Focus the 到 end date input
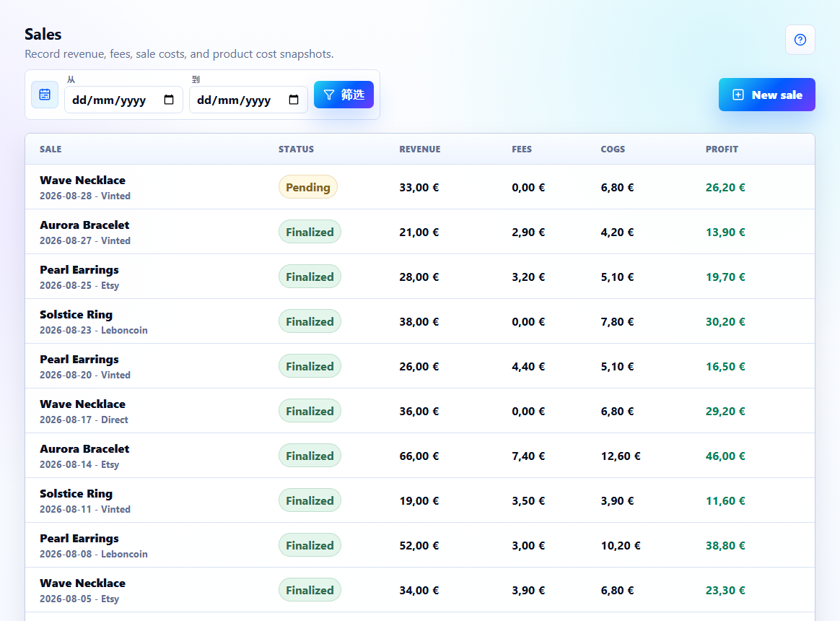Screen dimensions: 840x621 (x=248, y=100)
